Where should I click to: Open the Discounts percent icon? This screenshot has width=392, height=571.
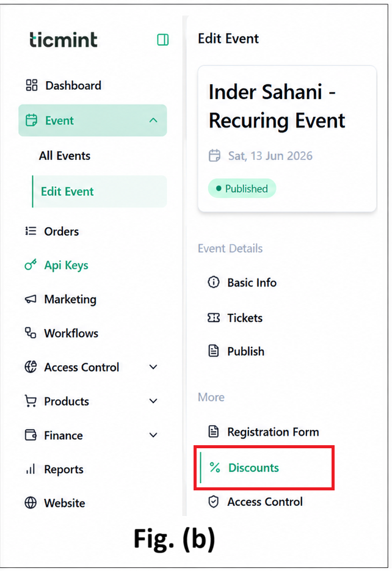[x=215, y=467]
